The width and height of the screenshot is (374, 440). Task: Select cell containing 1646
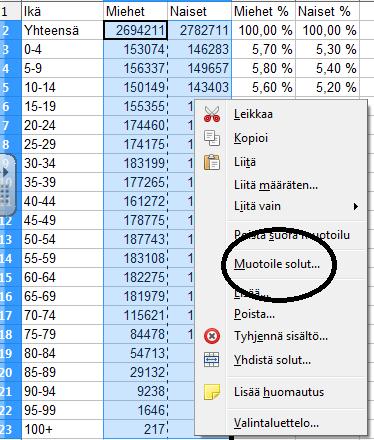click(x=135, y=410)
